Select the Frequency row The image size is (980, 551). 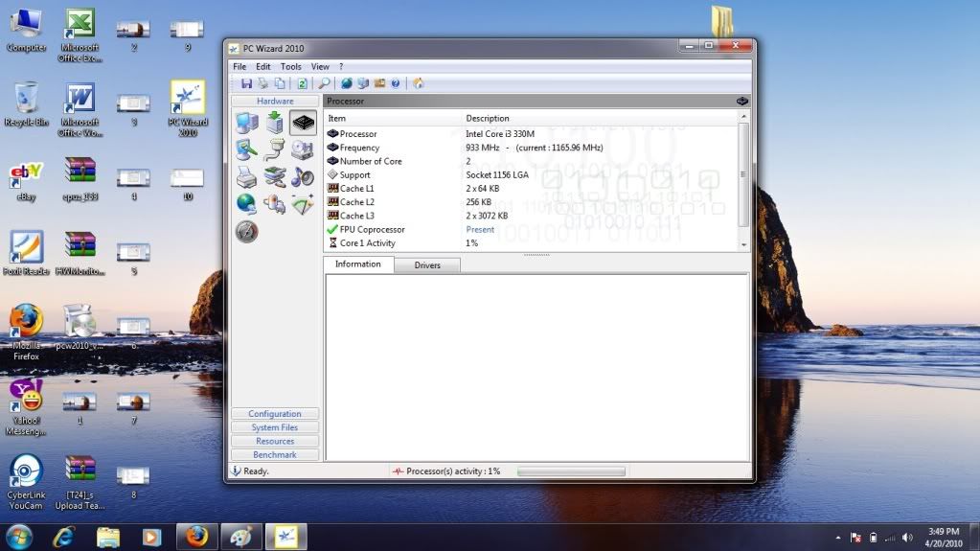coord(531,148)
